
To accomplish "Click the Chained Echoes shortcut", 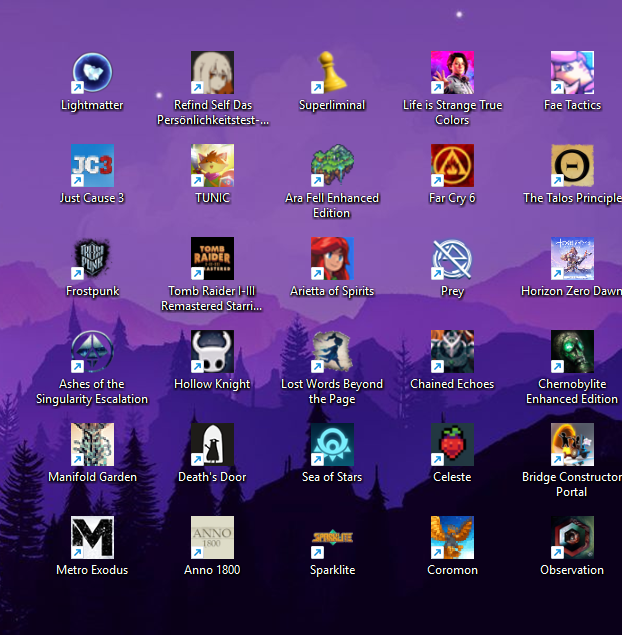I will coord(452,352).
